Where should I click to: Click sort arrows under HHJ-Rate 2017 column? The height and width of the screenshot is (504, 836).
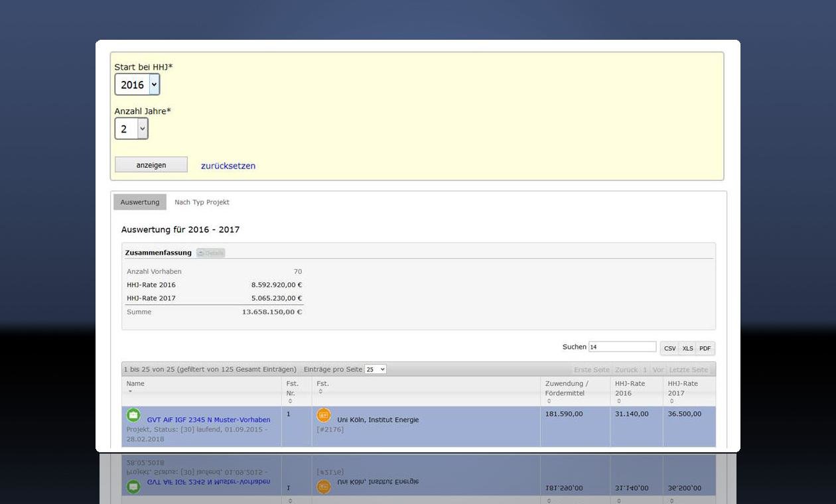tap(671, 401)
